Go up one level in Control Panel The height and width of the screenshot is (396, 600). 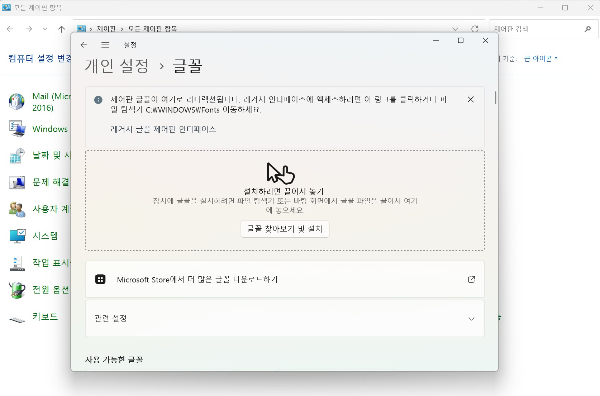pyautogui.click(x=61, y=29)
